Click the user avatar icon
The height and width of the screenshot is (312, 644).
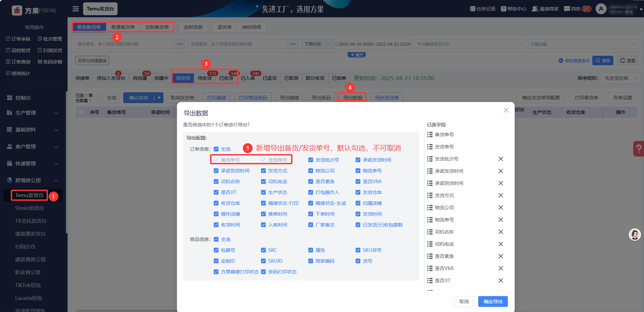point(601,9)
